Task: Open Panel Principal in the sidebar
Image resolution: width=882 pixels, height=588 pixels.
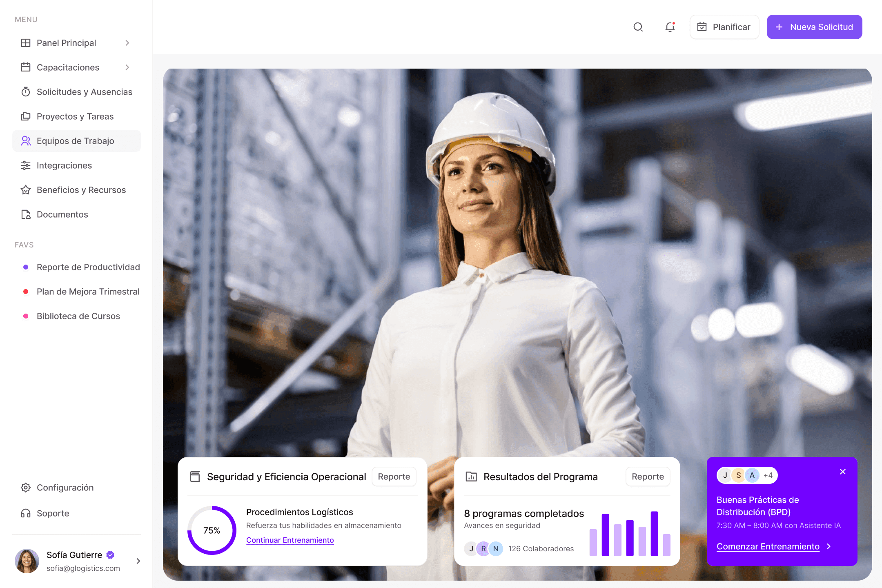Action: (x=76, y=43)
